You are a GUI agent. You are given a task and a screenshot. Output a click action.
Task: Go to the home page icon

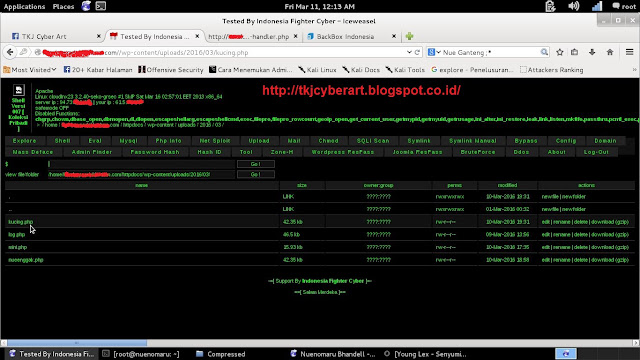610,52
